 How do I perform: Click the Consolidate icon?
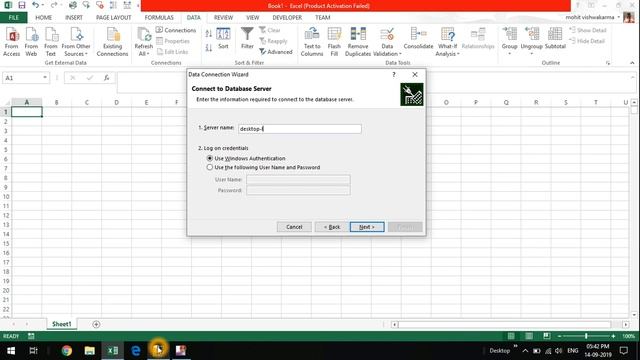418,38
